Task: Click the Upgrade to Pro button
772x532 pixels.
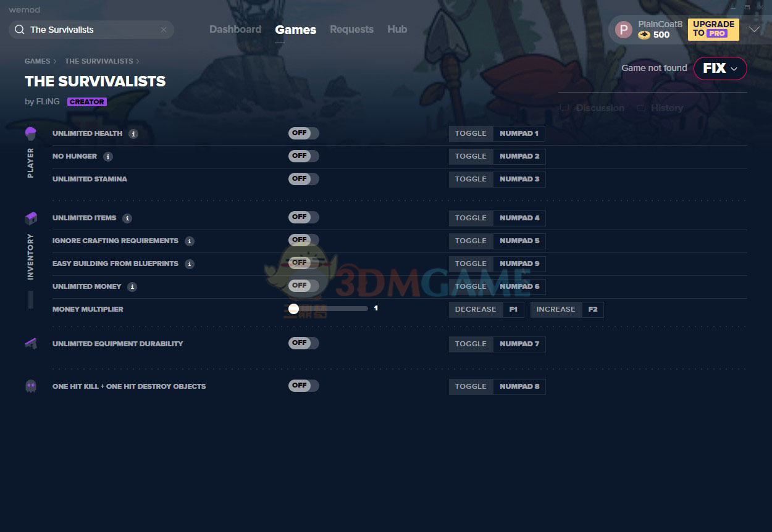Action: point(713,29)
